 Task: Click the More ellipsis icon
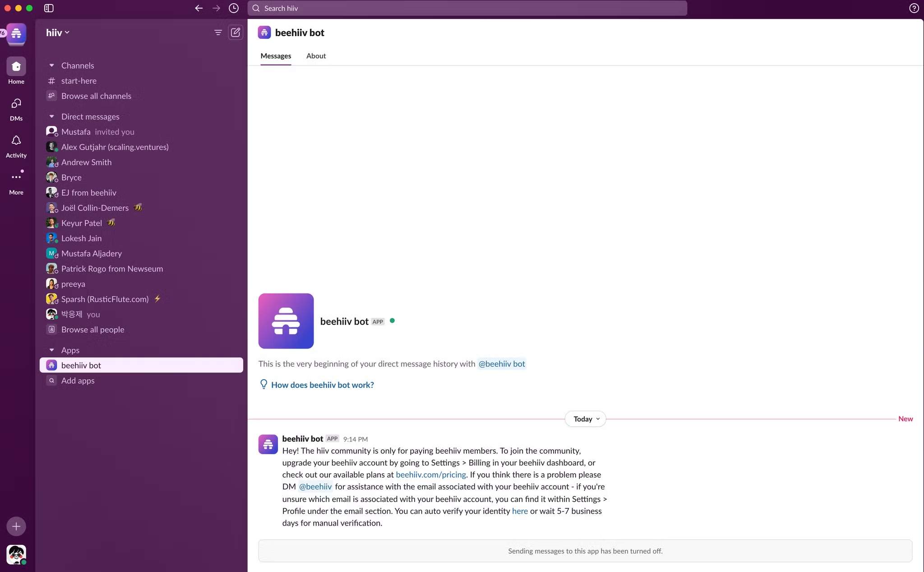click(16, 177)
